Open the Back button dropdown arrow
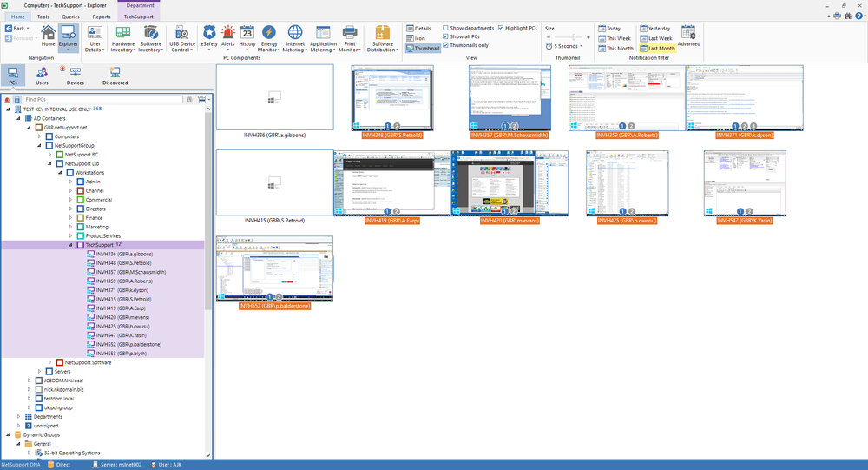This screenshot has width=868, height=470. pos(28,29)
